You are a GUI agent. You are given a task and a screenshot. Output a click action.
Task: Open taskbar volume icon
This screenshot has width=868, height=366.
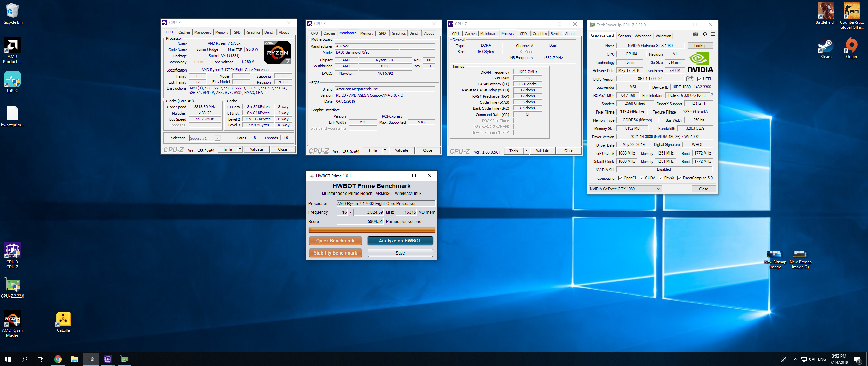click(812, 359)
